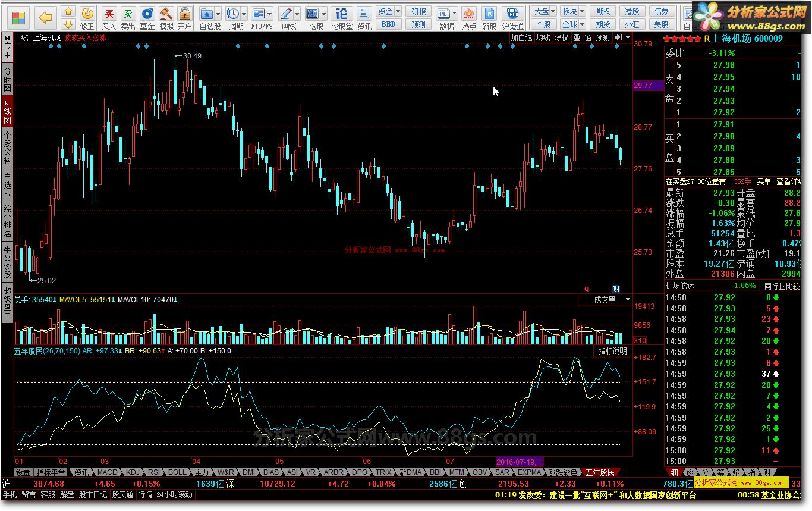Image resolution: width=812 pixels, height=511 pixels.
Task: Click the 买入 buy icon
Action: click(x=109, y=18)
